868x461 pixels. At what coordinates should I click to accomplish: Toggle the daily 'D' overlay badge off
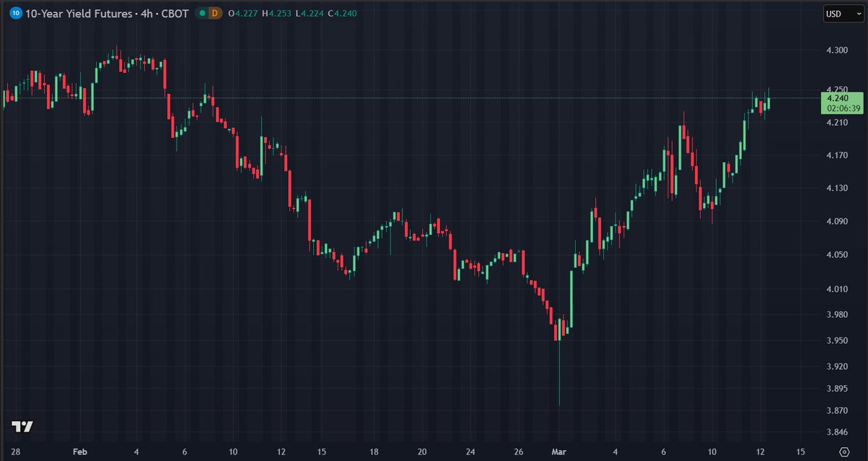click(213, 13)
